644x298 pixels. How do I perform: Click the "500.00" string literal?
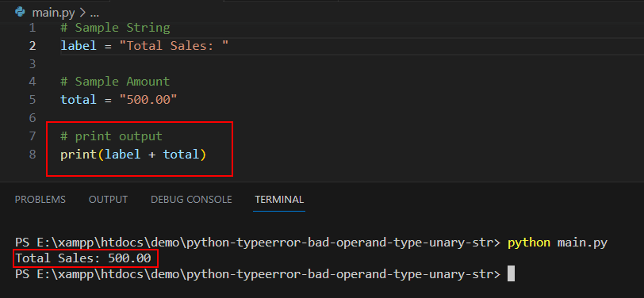point(148,100)
